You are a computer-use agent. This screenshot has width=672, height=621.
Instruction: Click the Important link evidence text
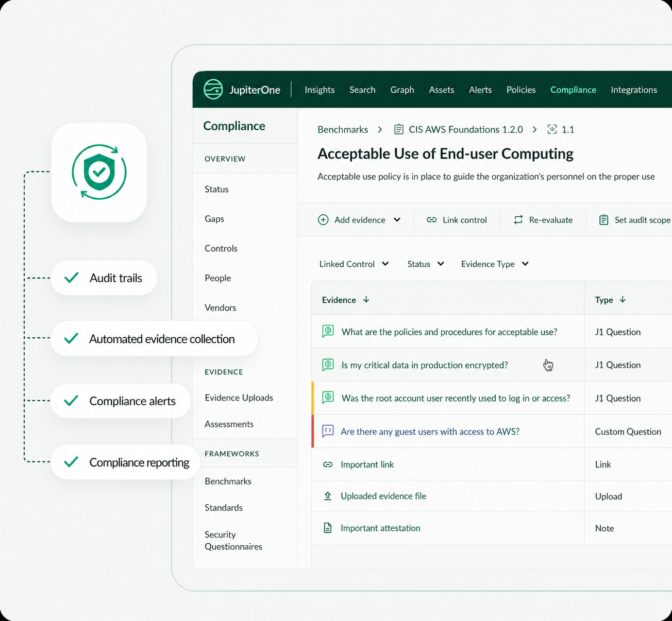coord(367,464)
